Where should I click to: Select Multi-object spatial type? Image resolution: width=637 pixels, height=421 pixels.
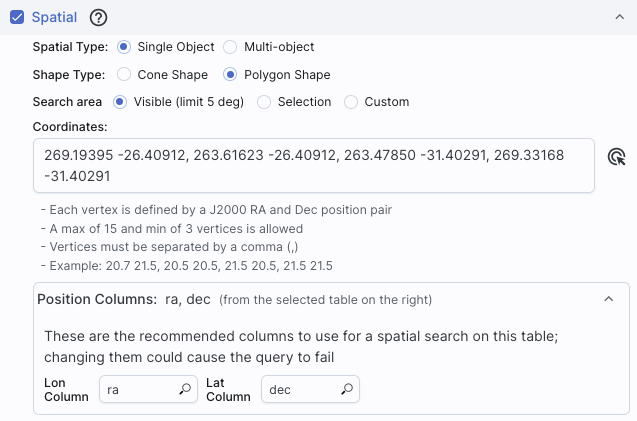click(230, 47)
